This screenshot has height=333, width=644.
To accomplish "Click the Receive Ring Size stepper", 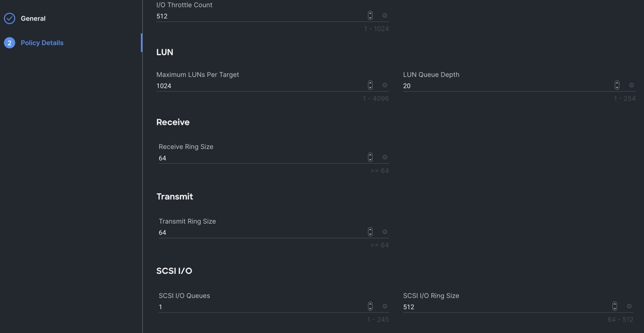I will point(370,157).
